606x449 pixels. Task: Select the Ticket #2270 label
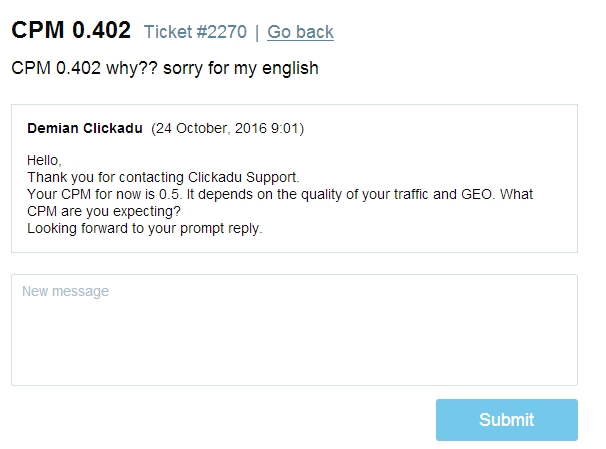coord(194,32)
